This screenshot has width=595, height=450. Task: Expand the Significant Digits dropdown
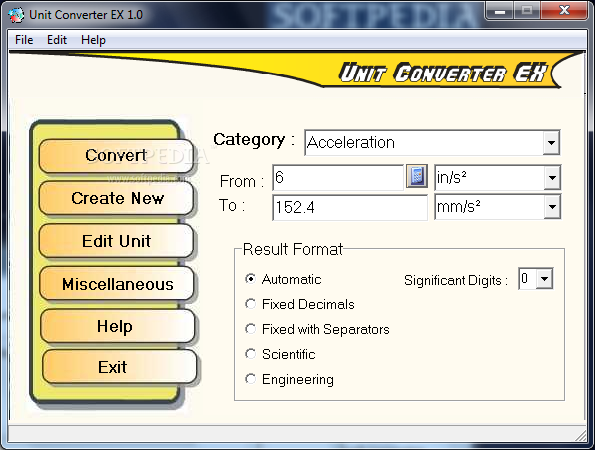click(x=545, y=279)
